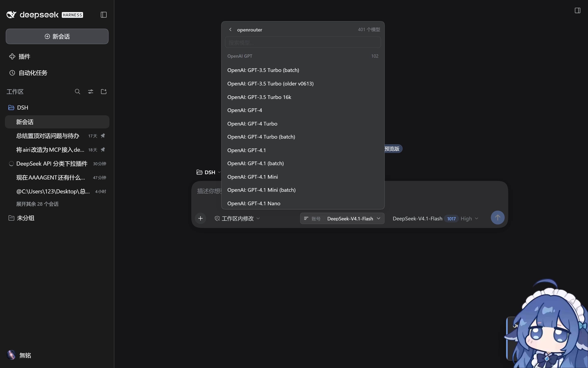
Task: Toggle the right side panel icon
Action: [578, 10]
